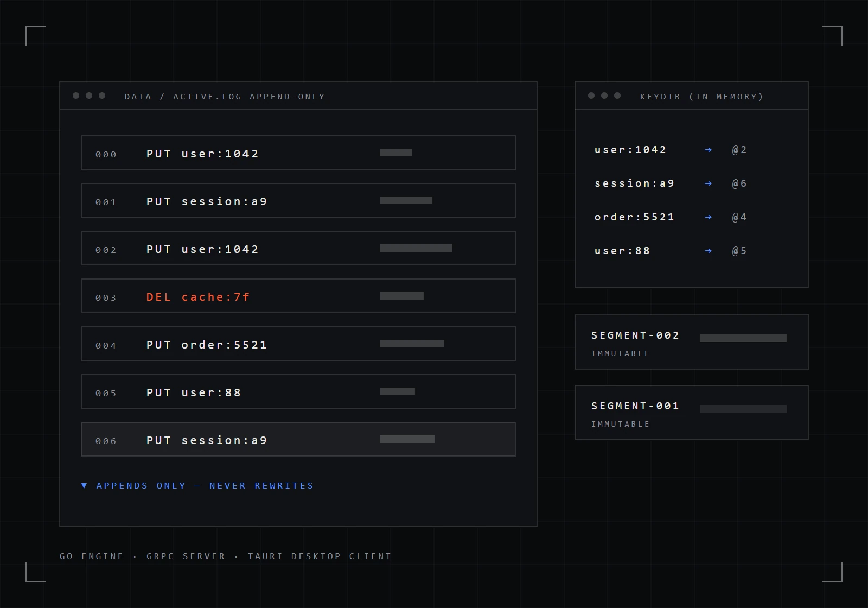Click the session:a9 key in keydir
868x608 pixels.
[635, 183]
